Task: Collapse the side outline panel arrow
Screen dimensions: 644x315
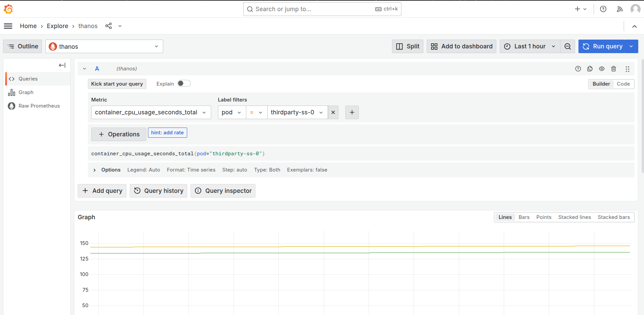Action: [x=62, y=65]
